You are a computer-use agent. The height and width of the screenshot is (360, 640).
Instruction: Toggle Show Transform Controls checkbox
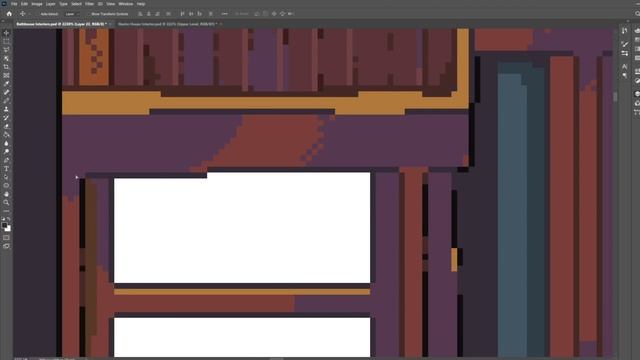pos(89,14)
